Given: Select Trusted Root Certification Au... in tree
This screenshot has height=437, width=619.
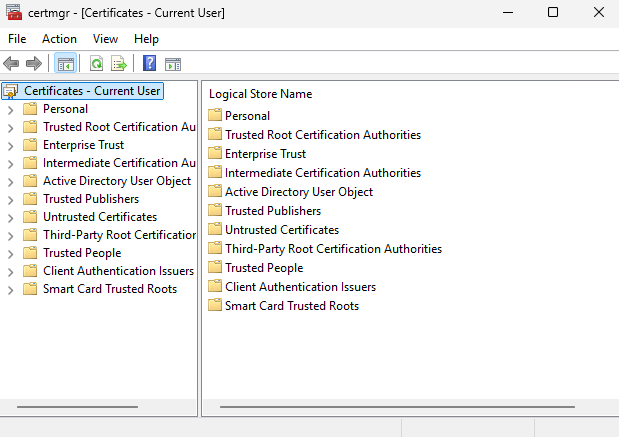Looking at the screenshot, I should click(x=119, y=127).
